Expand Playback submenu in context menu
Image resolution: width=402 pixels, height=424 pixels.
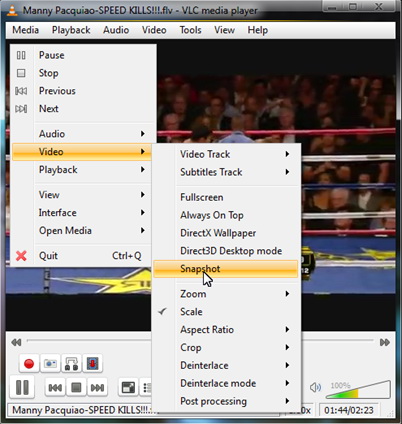tap(82, 170)
